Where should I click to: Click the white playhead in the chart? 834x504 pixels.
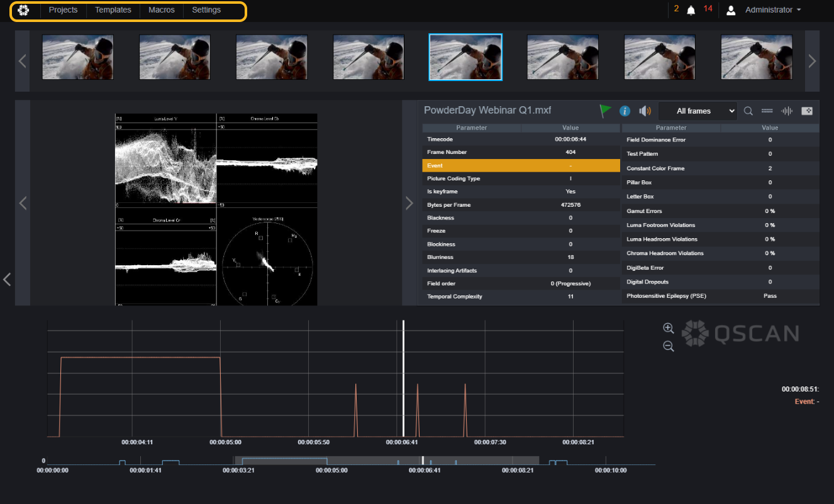click(403, 378)
